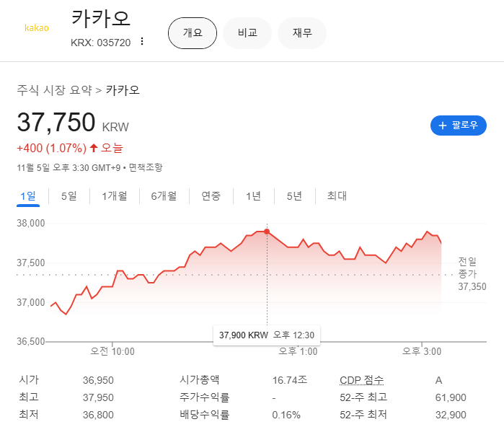The image size is (504, 427).
Task: Click the 주가수익률 label
Action: (x=205, y=397)
